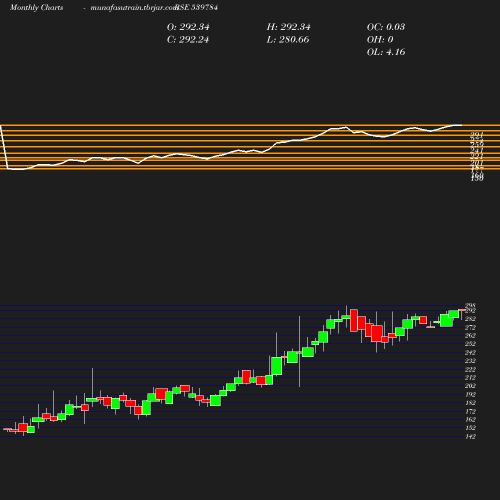Click the 152 price axis label
This screenshot has height=500, width=500.
pyautogui.click(x=470, y=428)
